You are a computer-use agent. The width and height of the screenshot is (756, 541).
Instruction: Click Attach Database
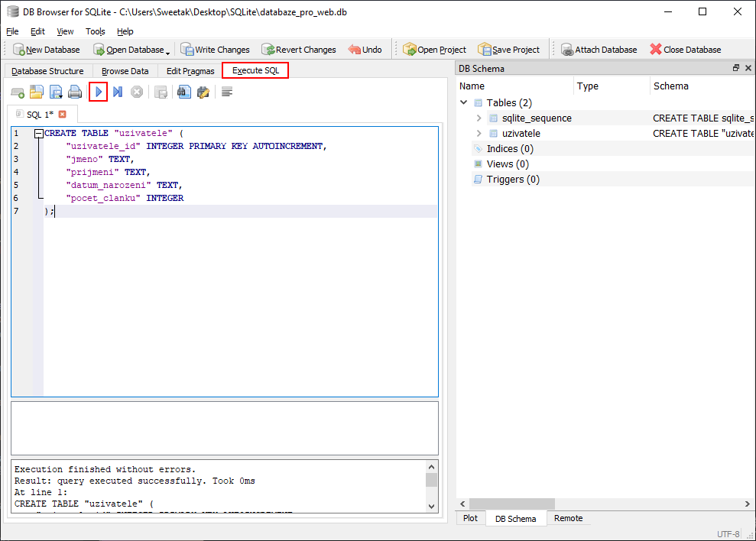599,50
